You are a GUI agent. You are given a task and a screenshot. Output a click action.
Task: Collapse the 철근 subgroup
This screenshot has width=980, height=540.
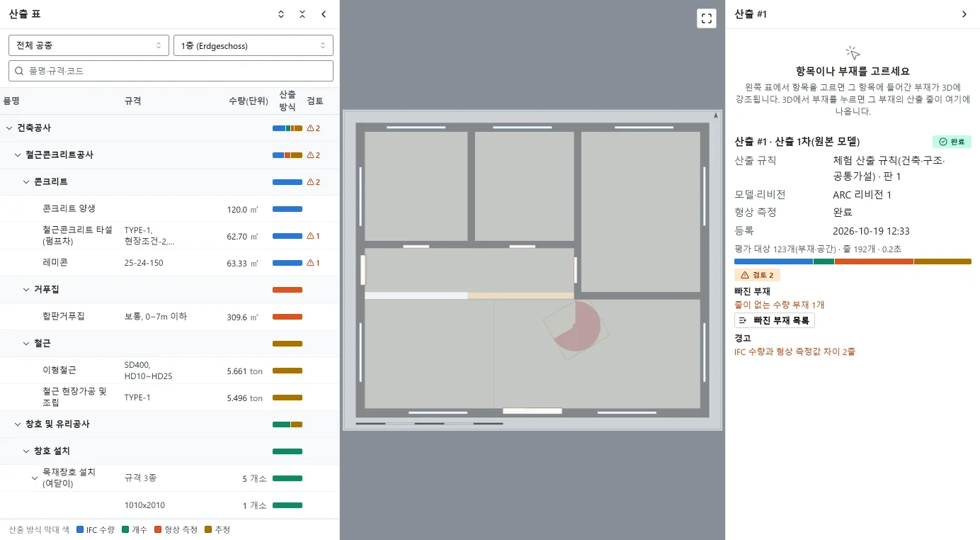[27, 344]
